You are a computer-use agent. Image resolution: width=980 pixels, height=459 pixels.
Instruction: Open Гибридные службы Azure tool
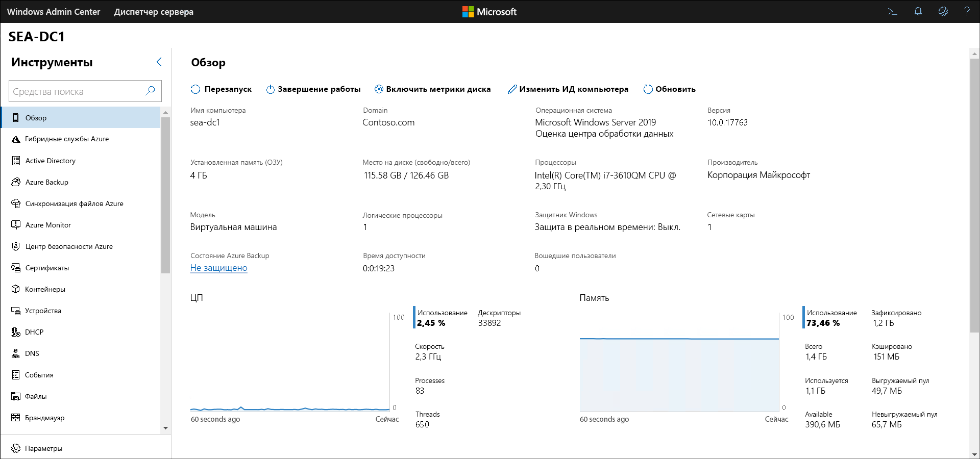click(x=81, y=139)
